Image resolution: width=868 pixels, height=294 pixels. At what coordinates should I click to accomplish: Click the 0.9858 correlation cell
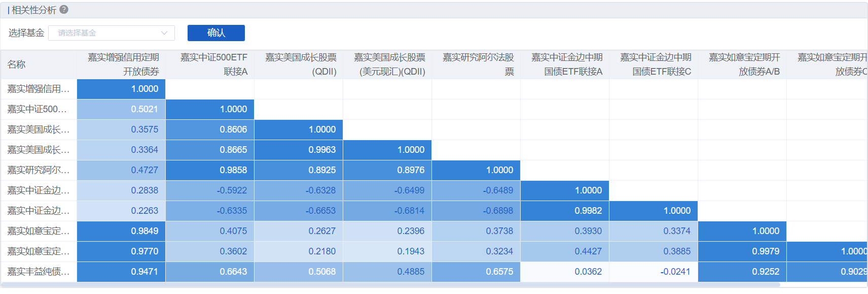click(x=233, y=170)
